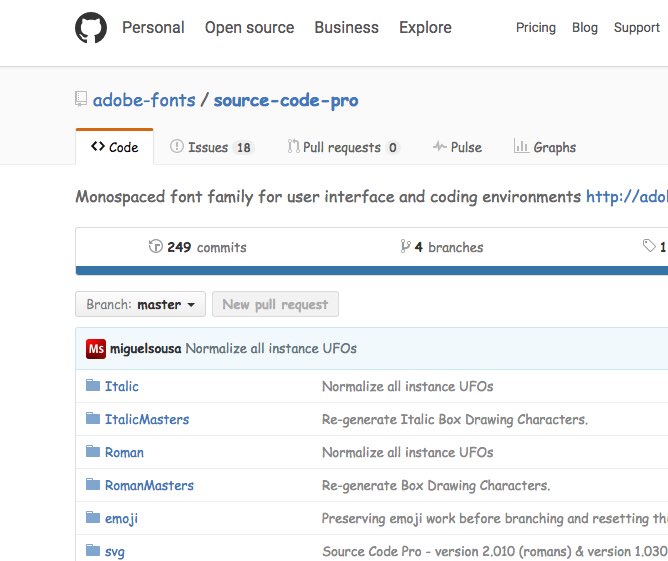Open Re-generate Box Drawing Characters commit
This screenshot has width=668, height=561.
click(x=436, y=486)
